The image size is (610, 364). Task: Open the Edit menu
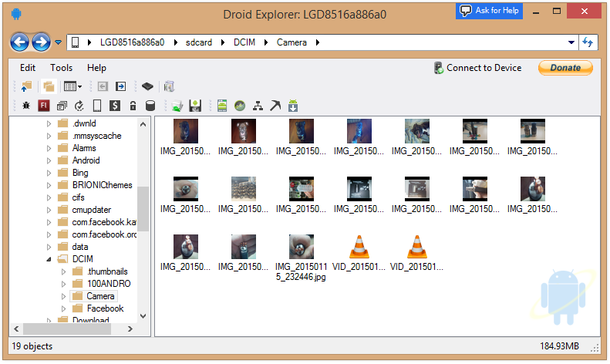[28, 68]
